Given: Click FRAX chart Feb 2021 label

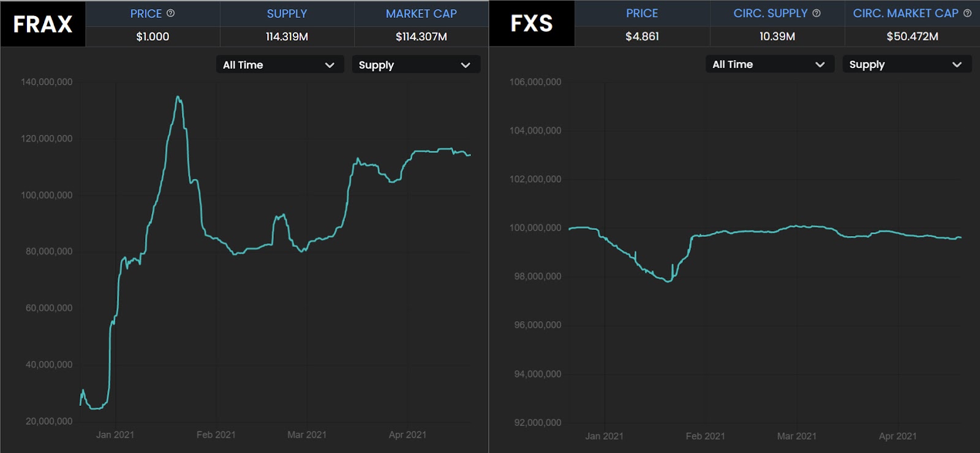Looking at the screenshot, I should (x=216, y=435).
